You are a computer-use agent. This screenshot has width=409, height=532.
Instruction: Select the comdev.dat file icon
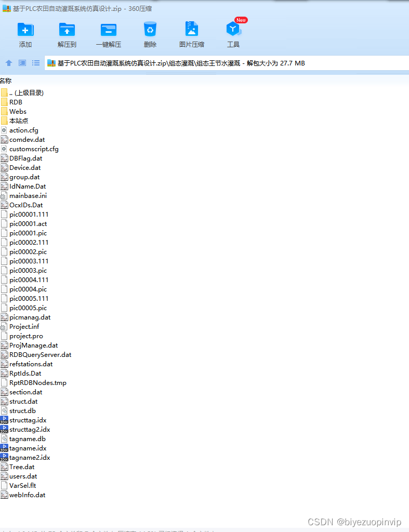[x=4, y=139]
